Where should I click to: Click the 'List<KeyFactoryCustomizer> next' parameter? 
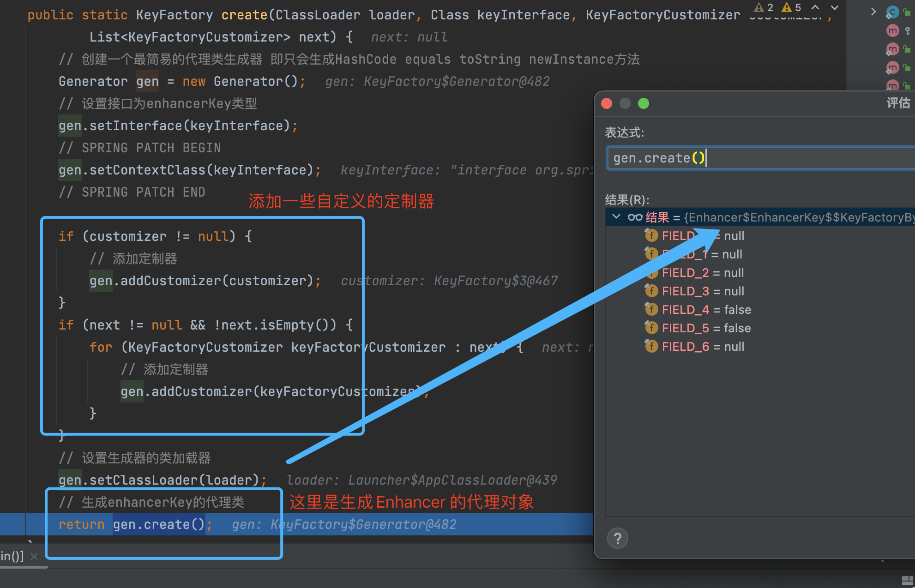pyautogui.click(x=213, y=37)
